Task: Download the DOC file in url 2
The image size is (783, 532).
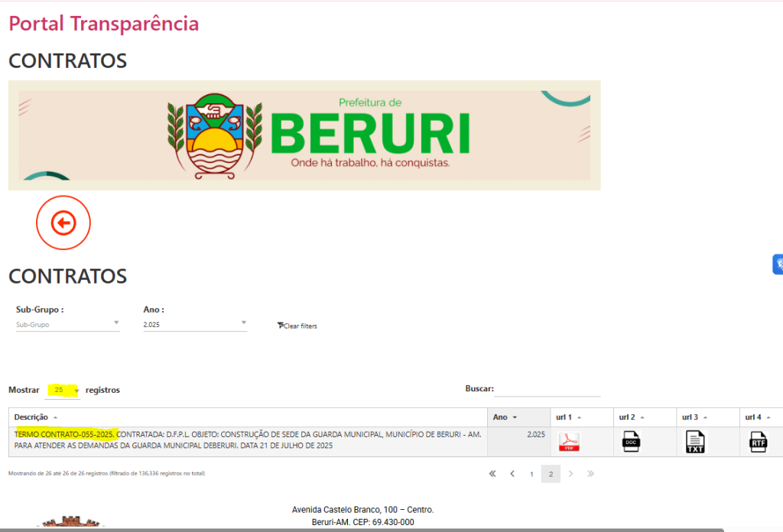Action: 631,442
